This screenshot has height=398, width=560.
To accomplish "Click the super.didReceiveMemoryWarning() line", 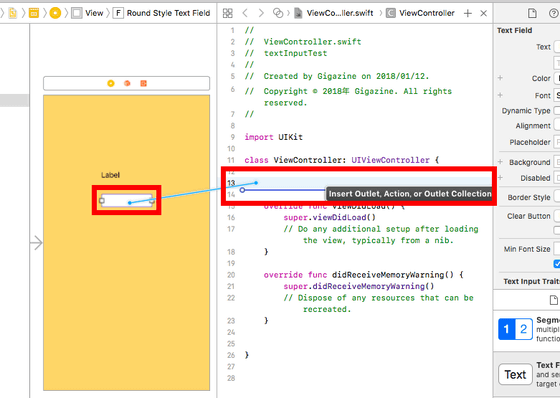I will point(359,286).
